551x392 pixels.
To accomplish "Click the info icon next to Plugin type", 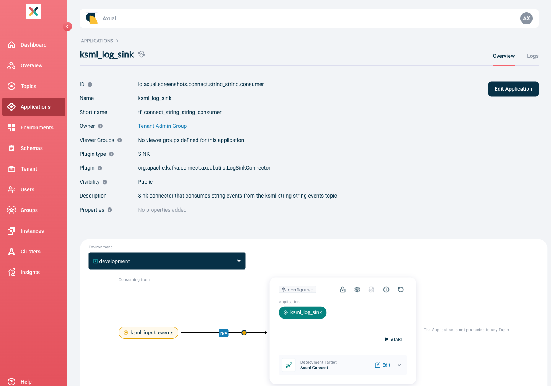I will pyautogui.click(x=111, y=154).
